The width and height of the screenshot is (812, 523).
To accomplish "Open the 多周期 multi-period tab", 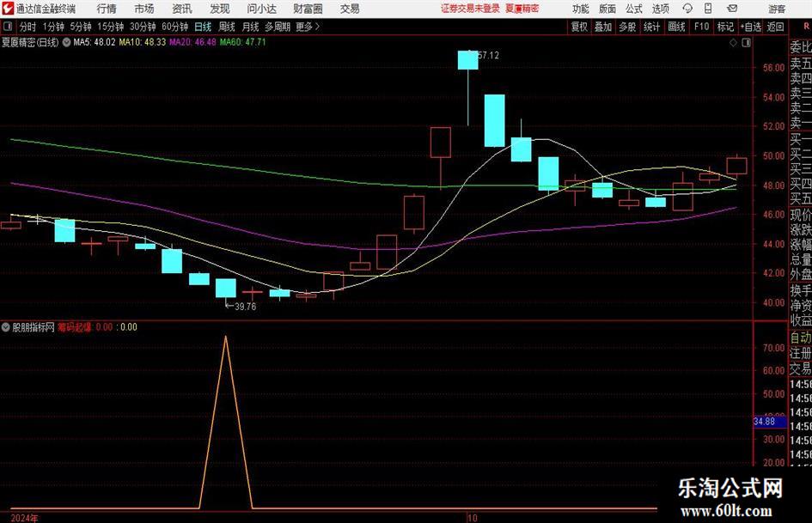I will coord(277,27).
